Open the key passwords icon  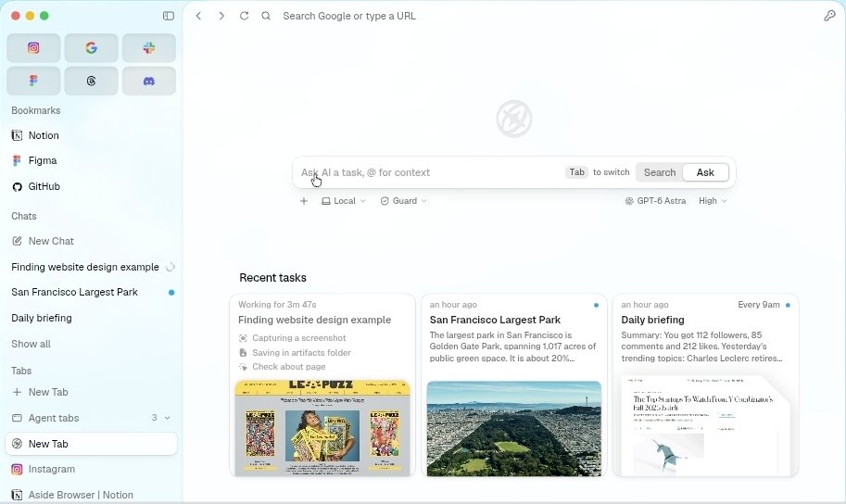pyautogui.click(x=829, y=16)
